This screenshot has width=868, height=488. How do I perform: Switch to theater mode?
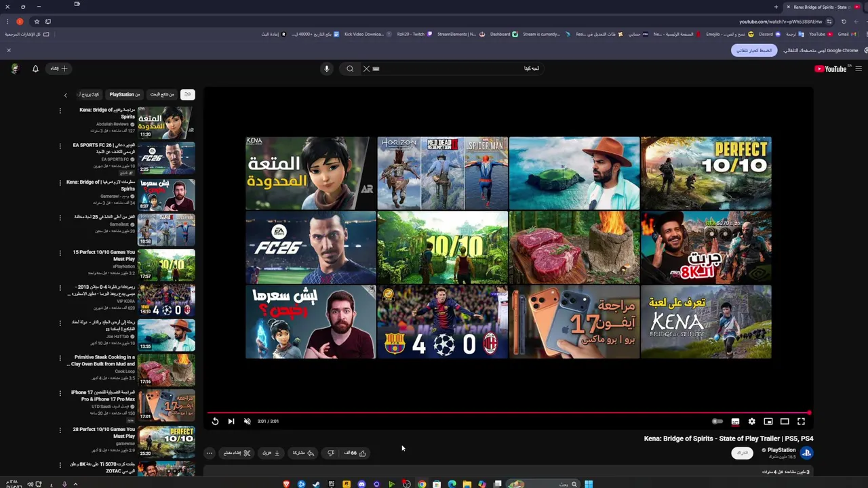click(x=785, y=422)
